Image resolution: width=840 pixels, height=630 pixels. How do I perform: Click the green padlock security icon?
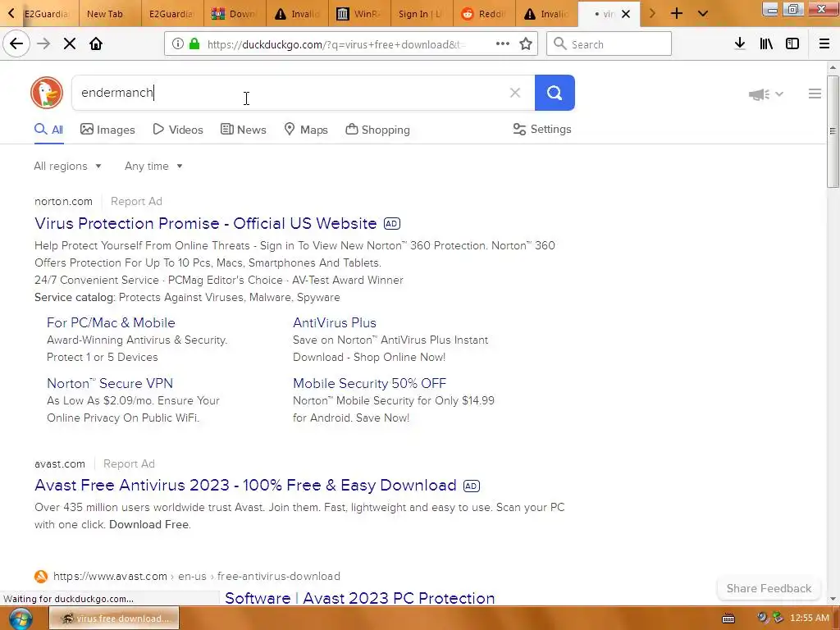(194, 44)
